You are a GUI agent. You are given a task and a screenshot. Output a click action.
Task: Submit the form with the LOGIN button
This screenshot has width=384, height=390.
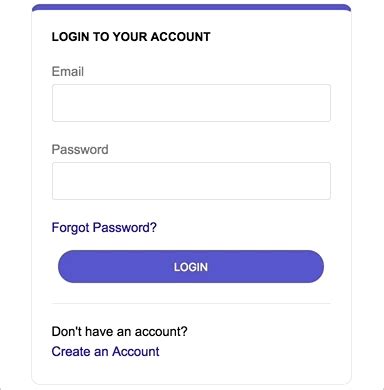[191, 267]
